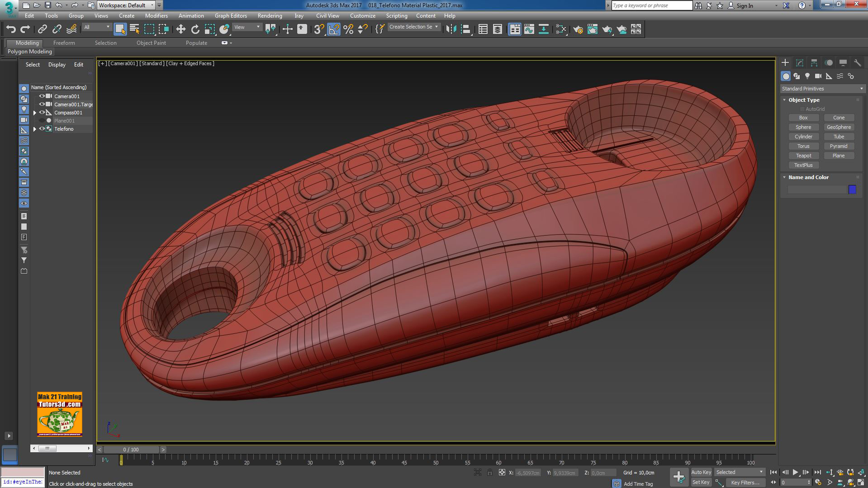Open the Rendering menu
Screen dimensions: 868x488
coord(270,15)
